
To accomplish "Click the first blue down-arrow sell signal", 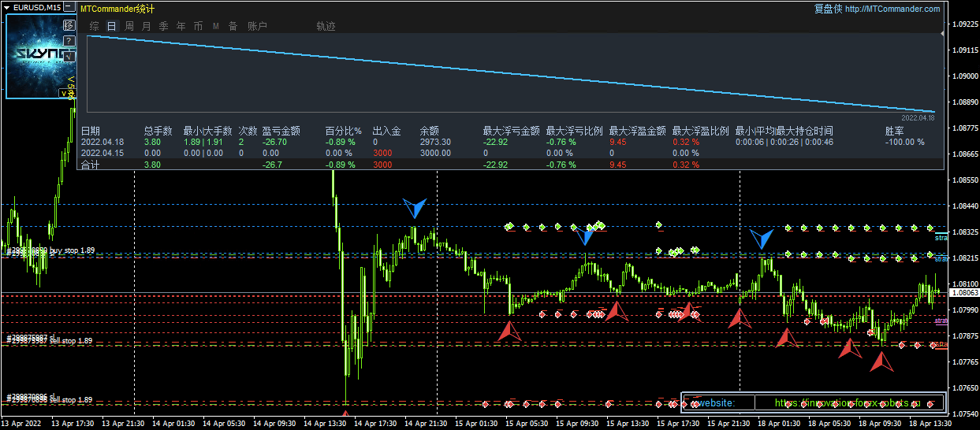I will click(414, 208).
